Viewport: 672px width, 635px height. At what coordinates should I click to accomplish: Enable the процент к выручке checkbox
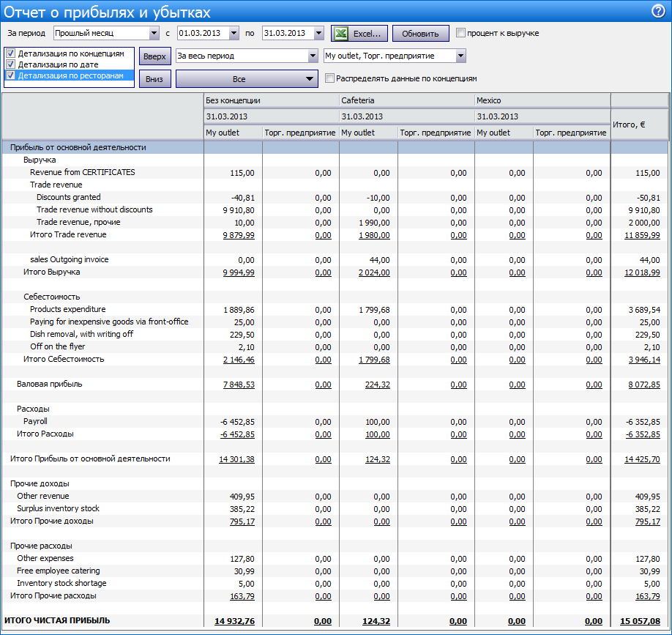(x=460, y=33)
